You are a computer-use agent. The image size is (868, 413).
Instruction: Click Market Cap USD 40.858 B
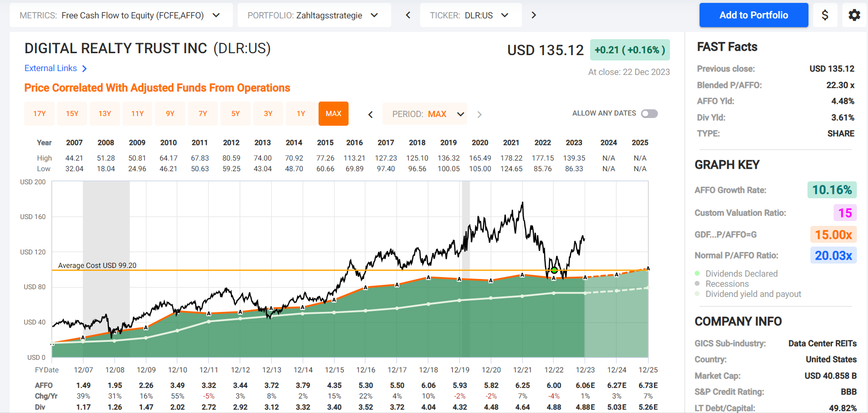tap(831, 376)
